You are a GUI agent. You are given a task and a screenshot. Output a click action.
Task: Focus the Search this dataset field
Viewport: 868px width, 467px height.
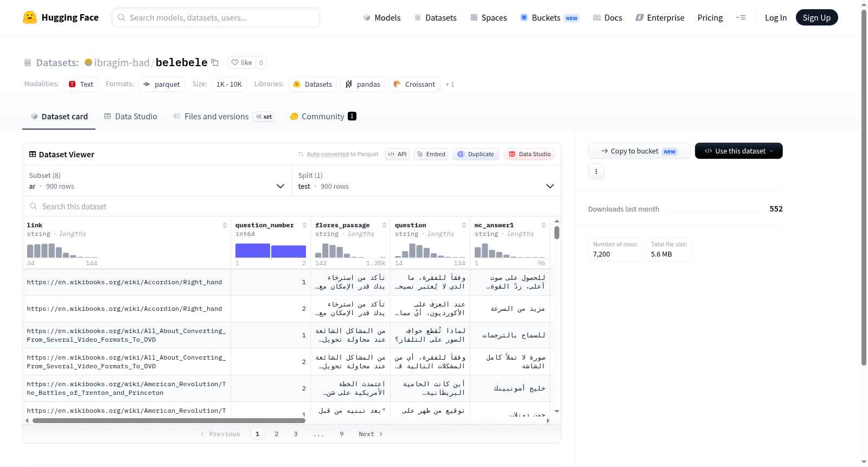coord(292,207)
